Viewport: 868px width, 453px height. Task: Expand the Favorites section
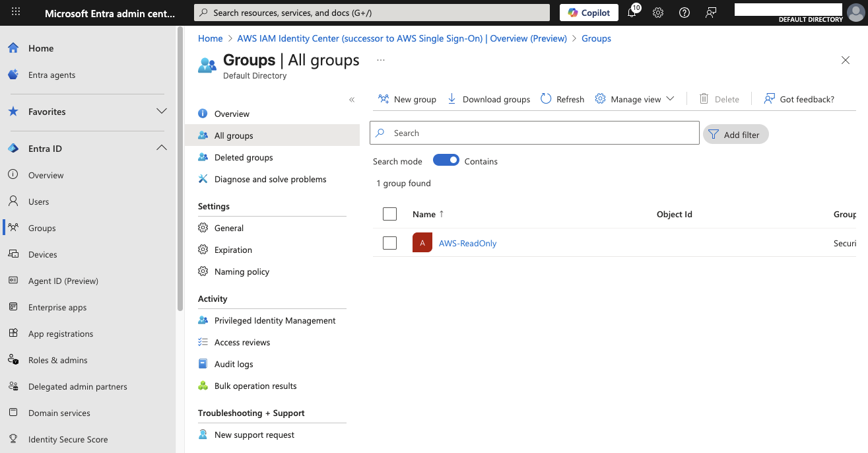coord(162,112)
